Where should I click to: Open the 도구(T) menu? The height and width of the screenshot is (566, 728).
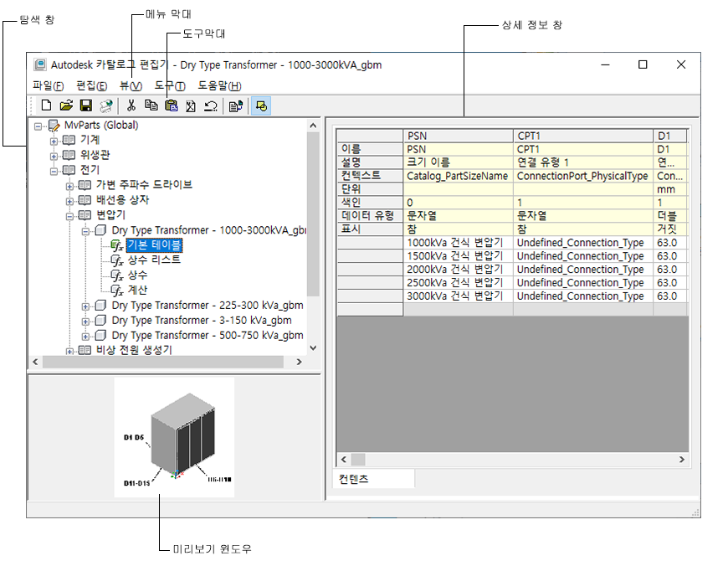point(170,85)
